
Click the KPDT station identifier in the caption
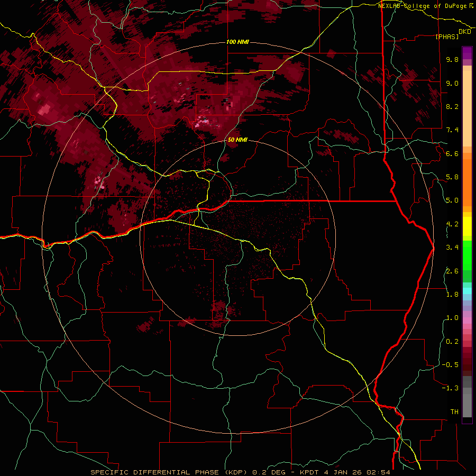tap(310, 472)
